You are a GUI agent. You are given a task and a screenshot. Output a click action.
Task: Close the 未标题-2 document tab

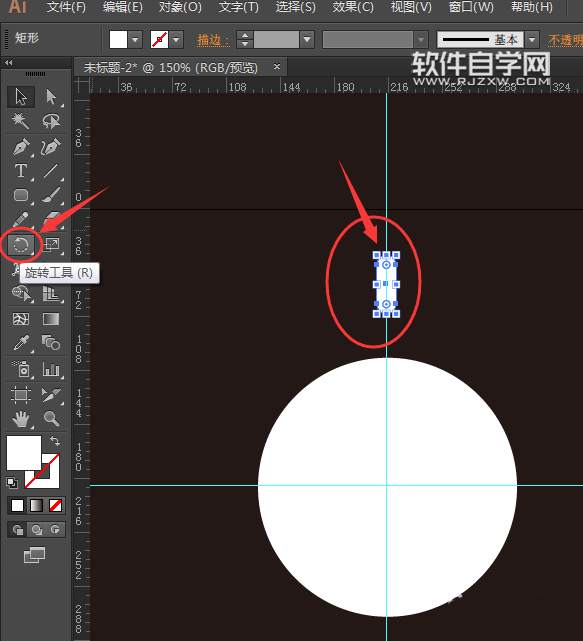(x=277, y=66)
